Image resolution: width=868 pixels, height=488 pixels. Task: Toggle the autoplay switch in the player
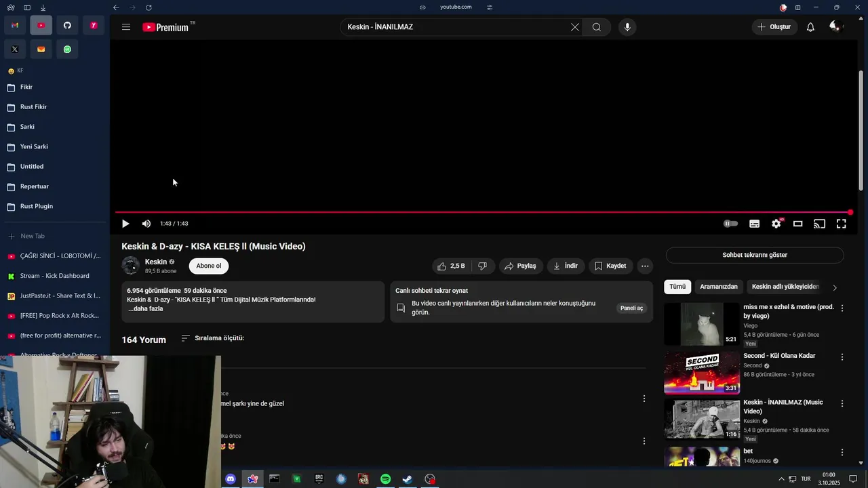click(730, 224)
